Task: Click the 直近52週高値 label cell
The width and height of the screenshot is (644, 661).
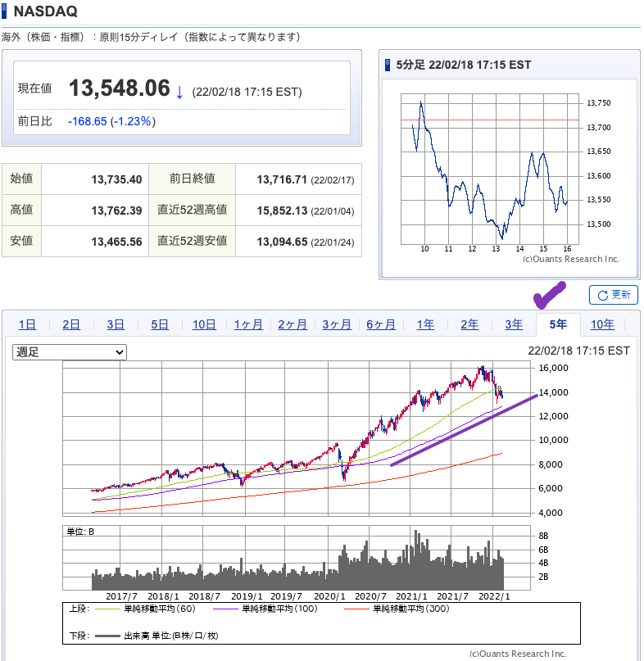Action: coord(193,210)
